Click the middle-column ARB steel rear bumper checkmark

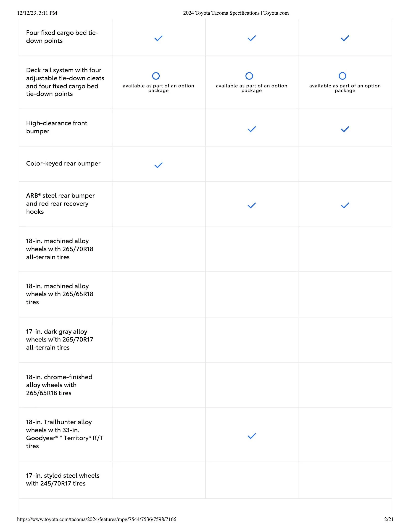pyautogui.click(x=252, y=205)
